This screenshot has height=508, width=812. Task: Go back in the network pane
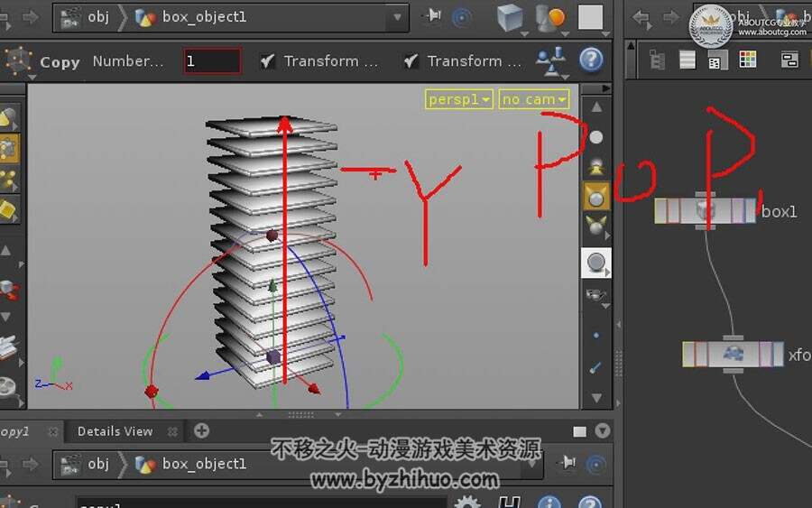tap(641, 18)
